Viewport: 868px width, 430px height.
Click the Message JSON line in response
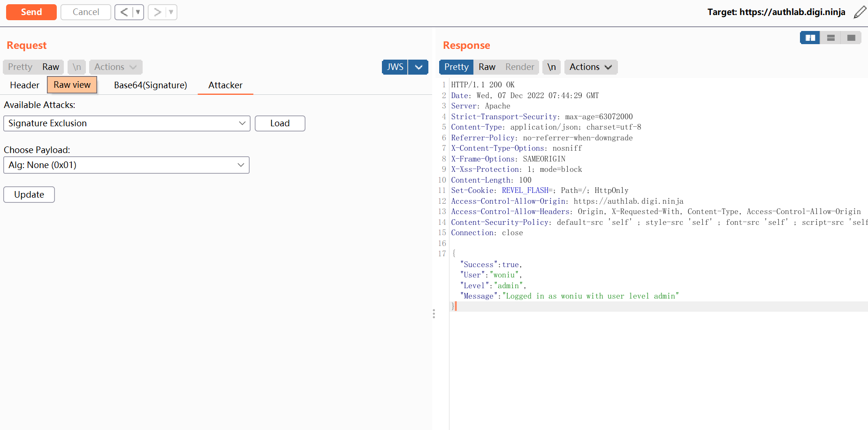coord(570,296)
